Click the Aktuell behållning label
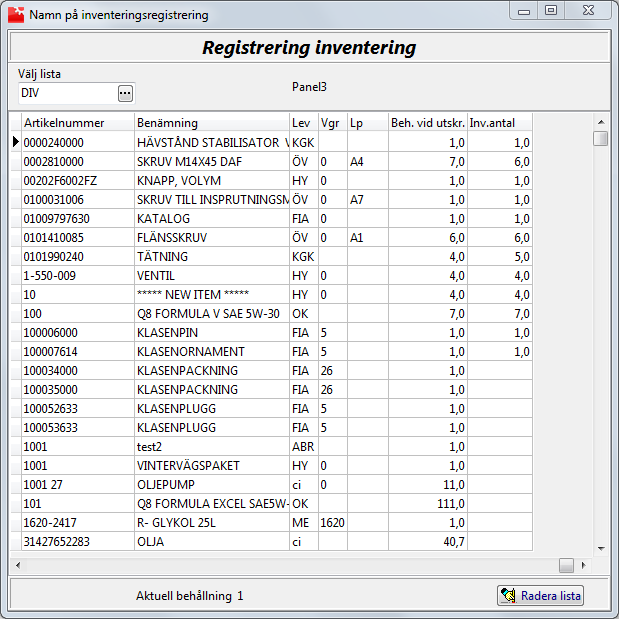This screenshot has width=619, height=619. click(x=184, y=595)
